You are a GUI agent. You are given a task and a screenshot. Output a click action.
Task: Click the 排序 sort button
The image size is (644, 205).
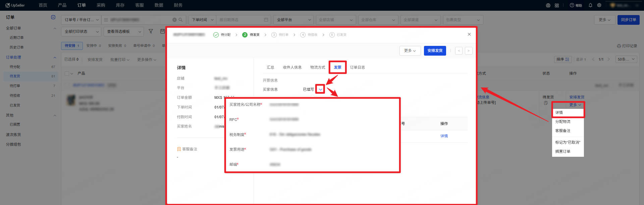(563, 59)
